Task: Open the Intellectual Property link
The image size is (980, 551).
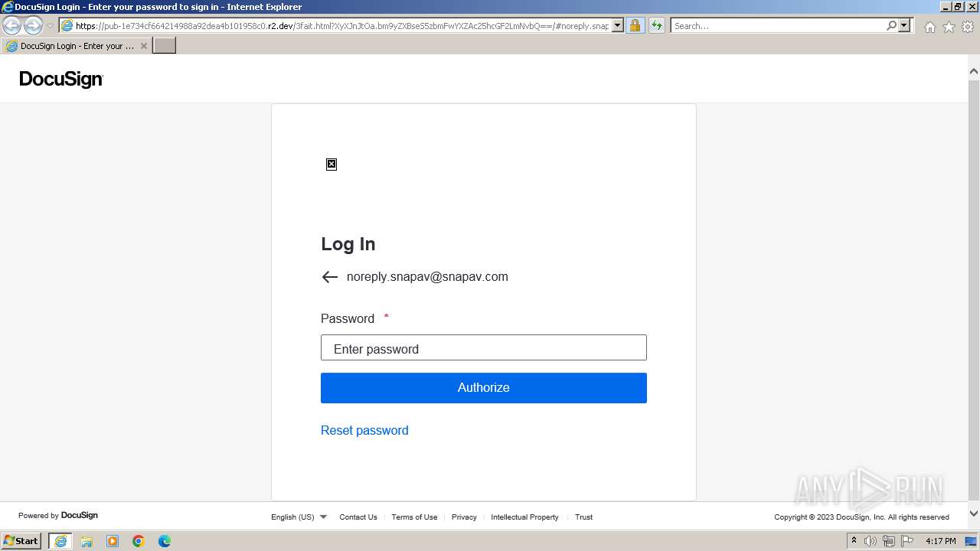Action: 524,517
